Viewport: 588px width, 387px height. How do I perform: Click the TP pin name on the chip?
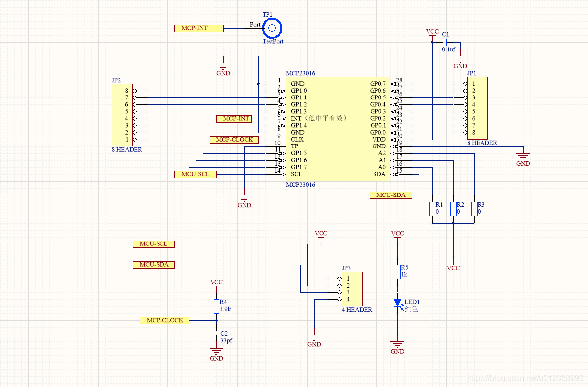[294, 146]
